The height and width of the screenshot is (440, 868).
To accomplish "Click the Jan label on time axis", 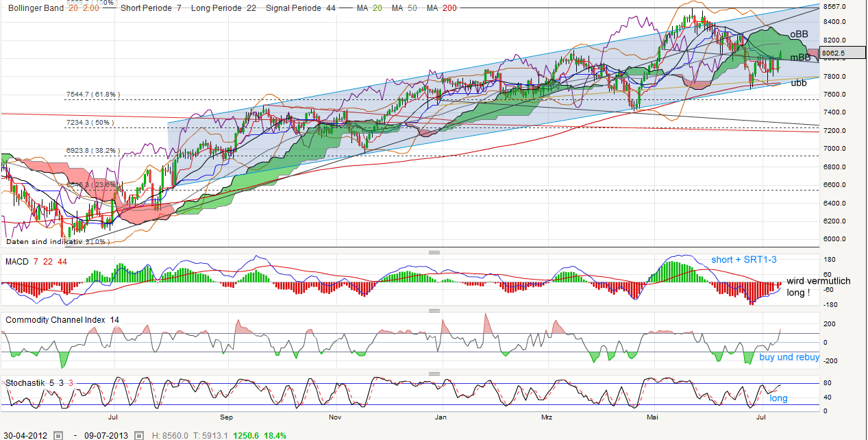I will click(441, 416).
